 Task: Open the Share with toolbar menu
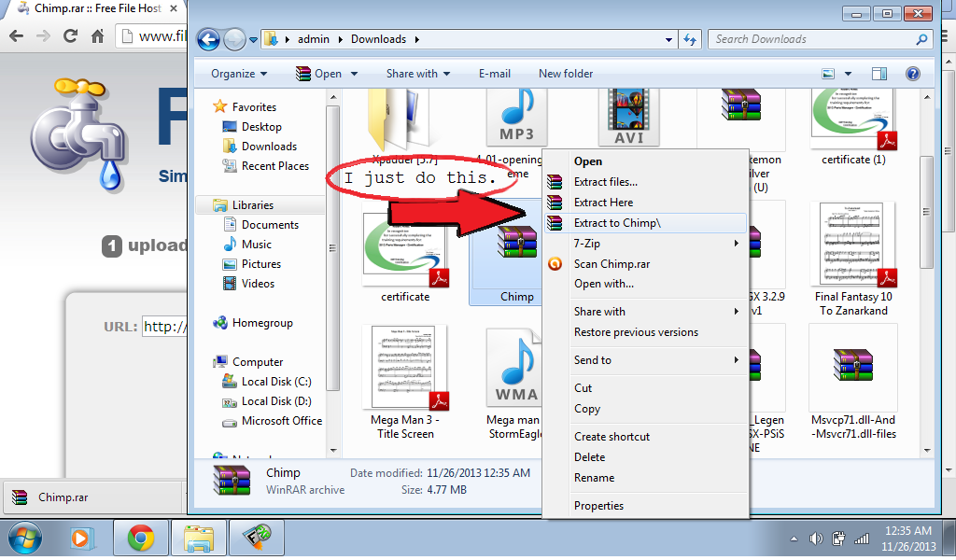[418, 74]
